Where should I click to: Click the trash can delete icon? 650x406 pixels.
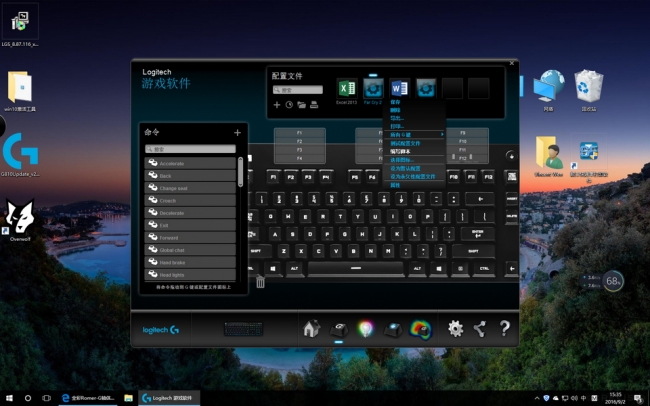260,282
